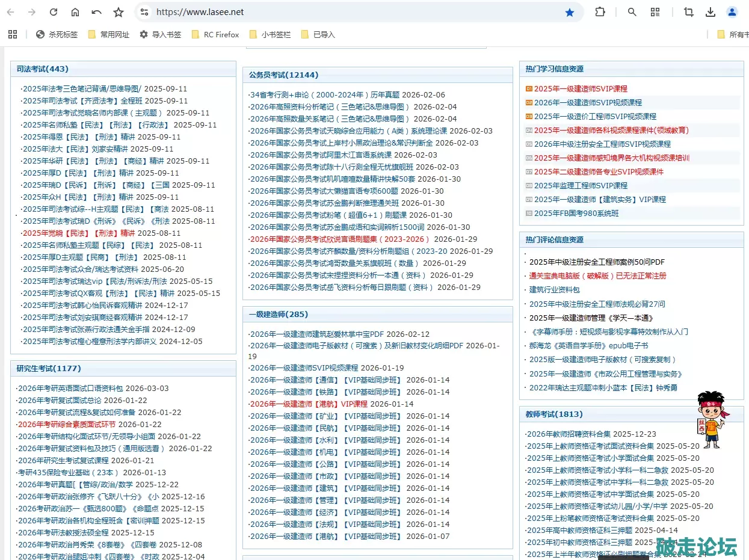Image resolution: width=749 pixels, height=560 pixels.
Task: Open the user profile avatar icon
Action: click(x=732, y=12)
